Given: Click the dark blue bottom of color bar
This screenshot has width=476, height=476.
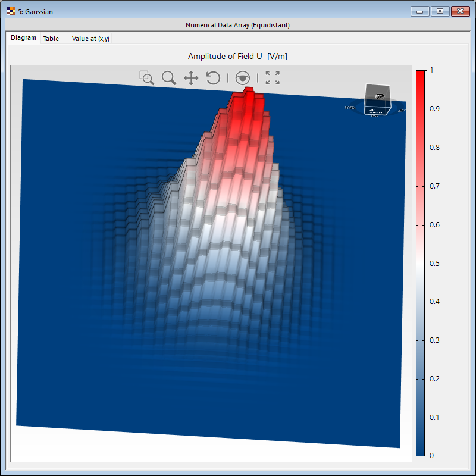Looking at the screenshot, I should click(x=421, y=451).
